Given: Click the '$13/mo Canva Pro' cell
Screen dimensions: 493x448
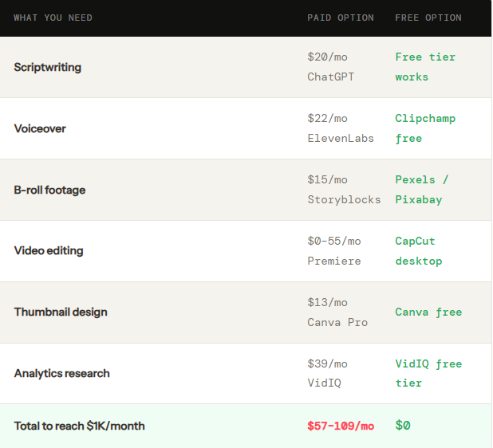Looking at the screenshot, I should coord(337,312).
